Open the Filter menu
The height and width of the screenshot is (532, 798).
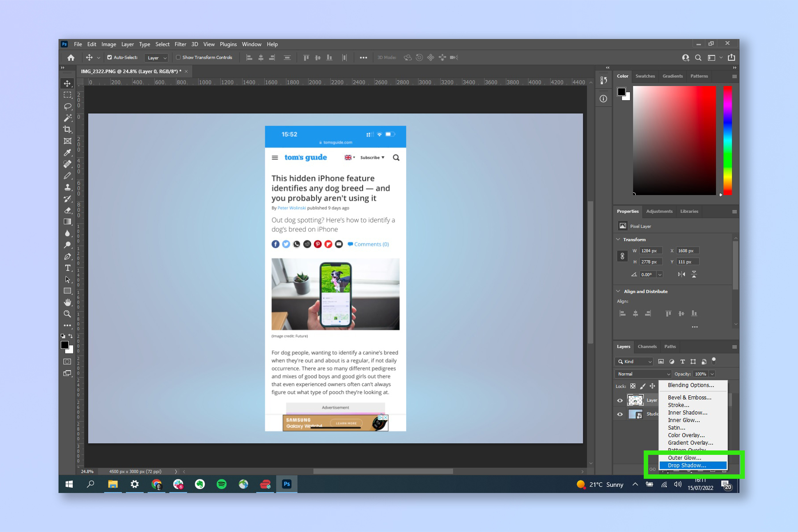click(180, 44)
